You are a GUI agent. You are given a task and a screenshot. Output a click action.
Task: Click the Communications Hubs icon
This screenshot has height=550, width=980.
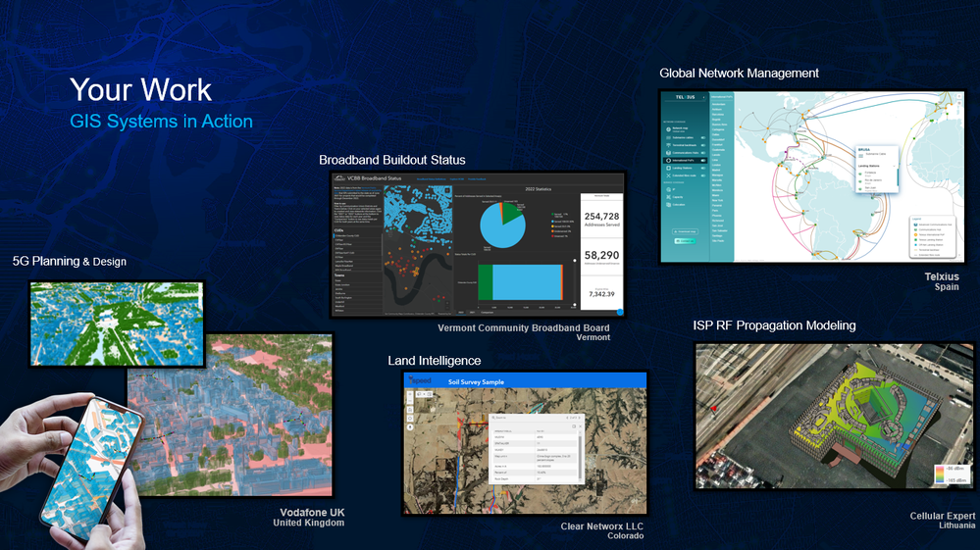click(668, 153)
